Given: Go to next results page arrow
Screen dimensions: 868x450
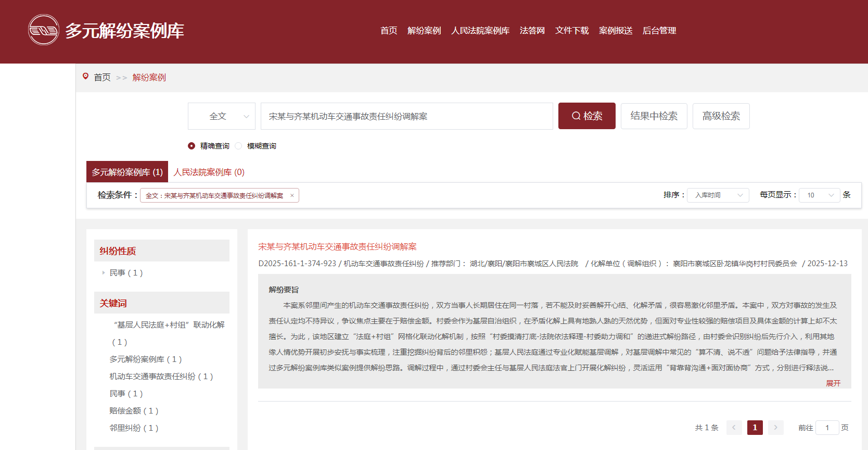Looking at the screenshot, I should coord(775,428).
